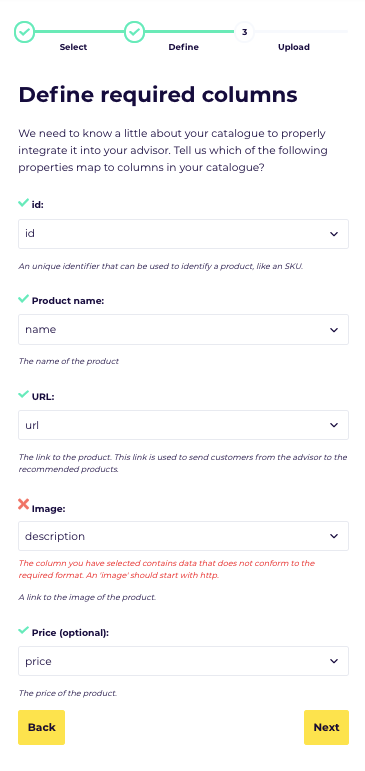Click the green checkmark beside Price label

(x=23, y=631)
